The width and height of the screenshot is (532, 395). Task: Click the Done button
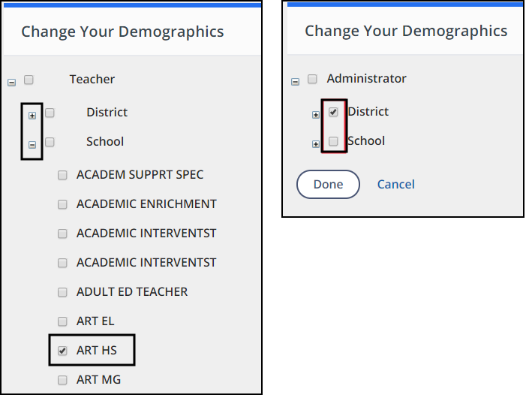coord(328,185)
